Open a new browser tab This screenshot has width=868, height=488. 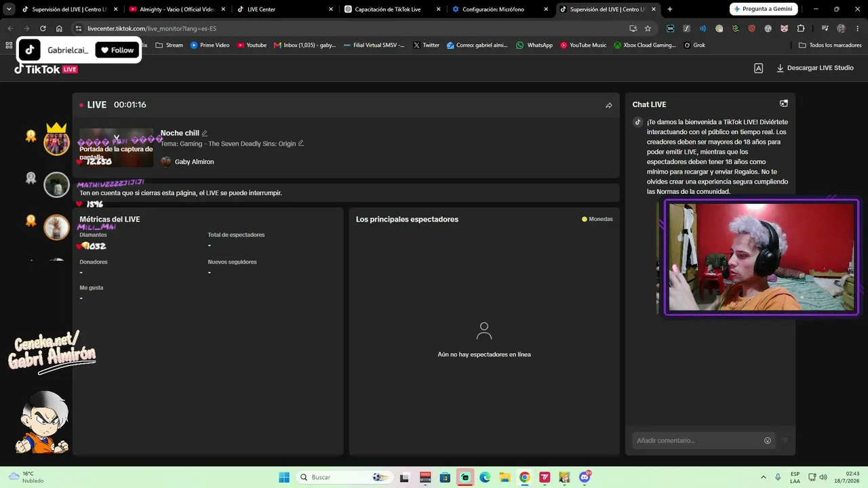tap(670, 9)
